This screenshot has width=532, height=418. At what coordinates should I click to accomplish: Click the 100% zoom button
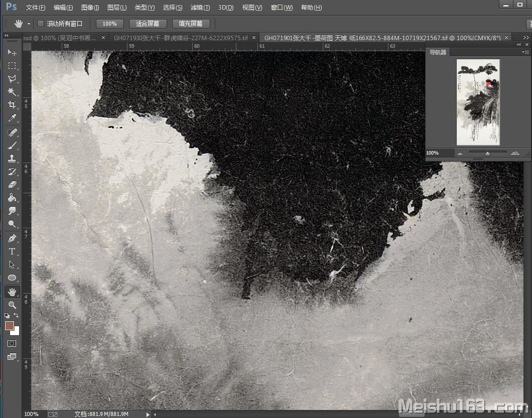click(x=109, y=24)
